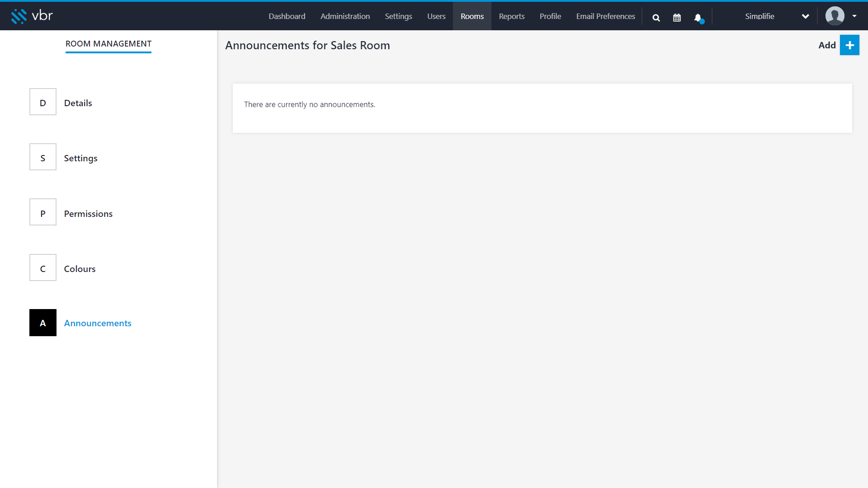Select the ROOM MANAGEMENT tab heading
This screenshot has height=488, width=868.
point(108,44)
